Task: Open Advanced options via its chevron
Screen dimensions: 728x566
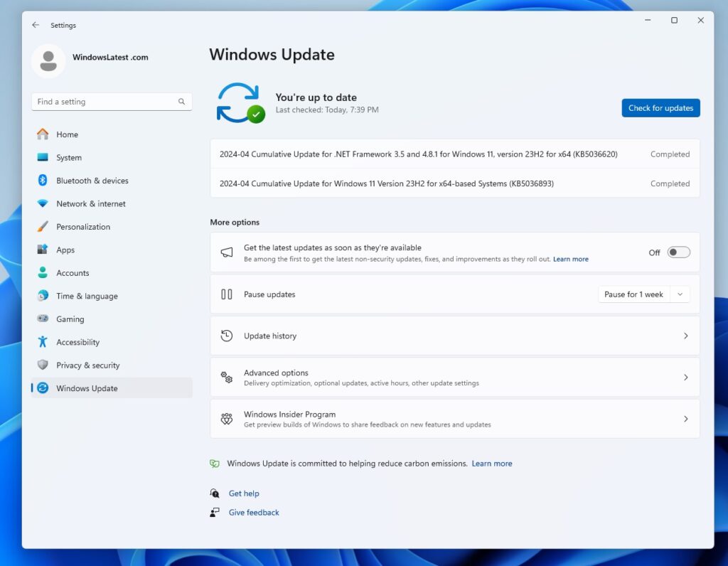Action: pyautogui.click(x=685, y=377)
